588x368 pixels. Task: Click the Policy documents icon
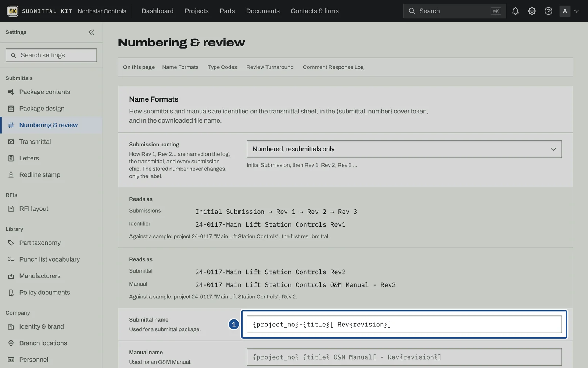11,293
